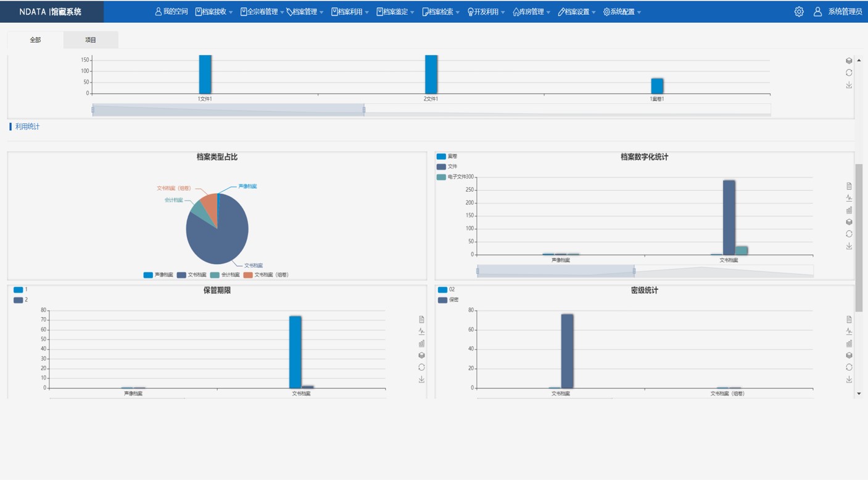The height and width of the screenshot is (480, 868).
Task: Expand the 档案鉴定 menu
Action: 395,12
